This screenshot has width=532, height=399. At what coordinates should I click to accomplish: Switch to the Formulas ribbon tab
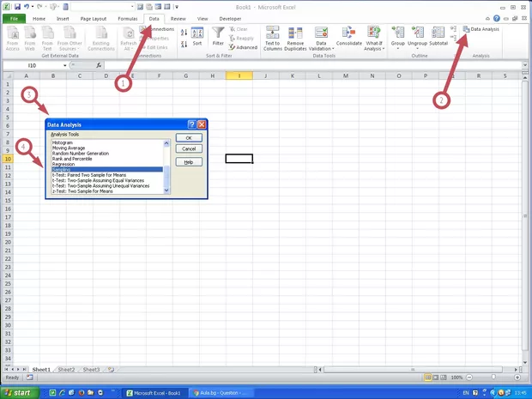tap(127, 17)
